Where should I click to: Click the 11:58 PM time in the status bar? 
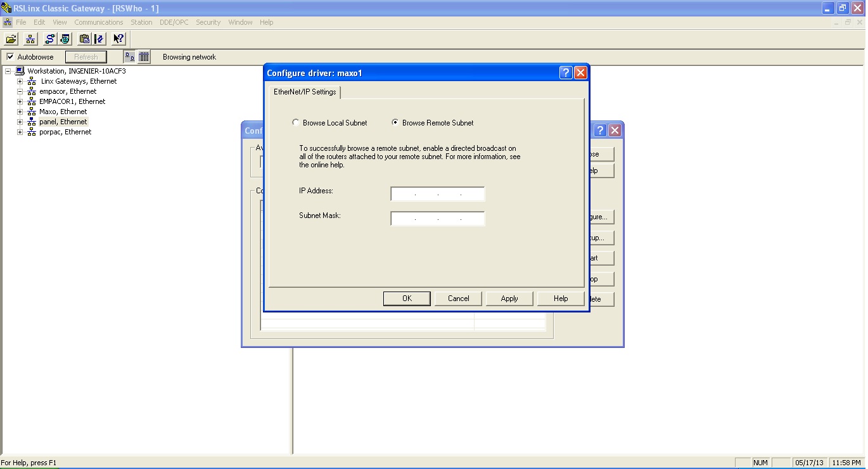pos(846,463)
